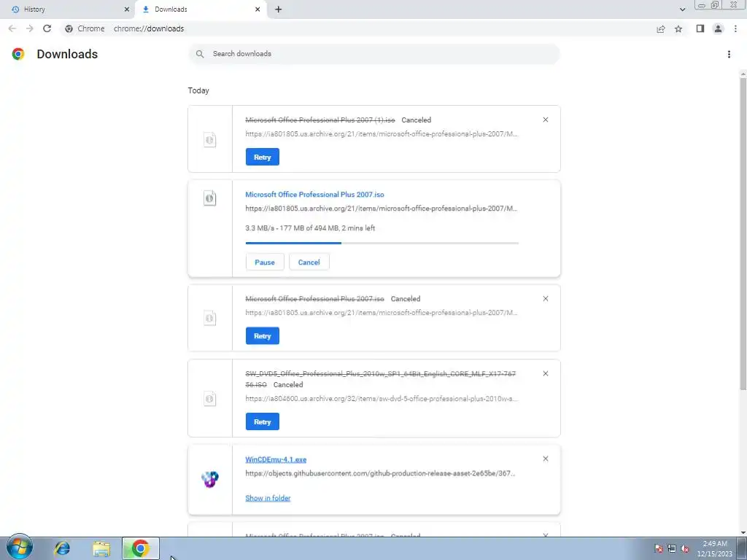The height and width of the screenshot is (560, 747).
Task: Open Chrome's three-dot menu in toolbar
Action: pos(735,28)
